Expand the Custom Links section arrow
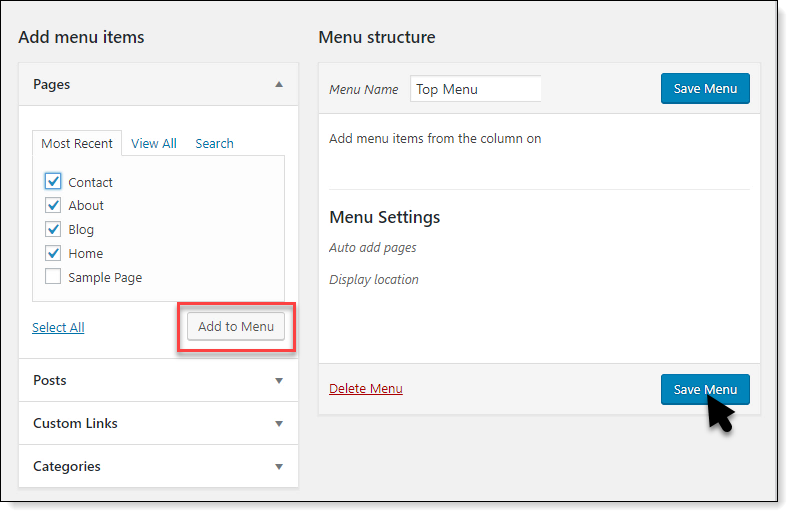 279,424
